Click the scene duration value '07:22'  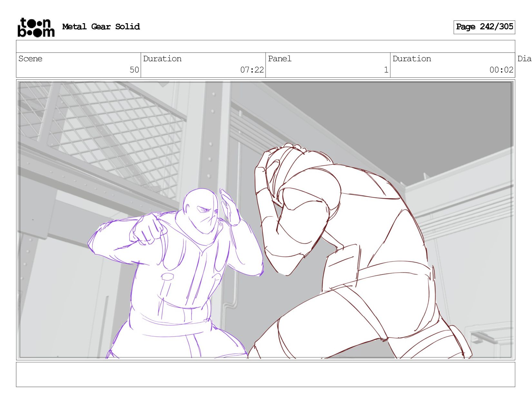pos(252,70)
